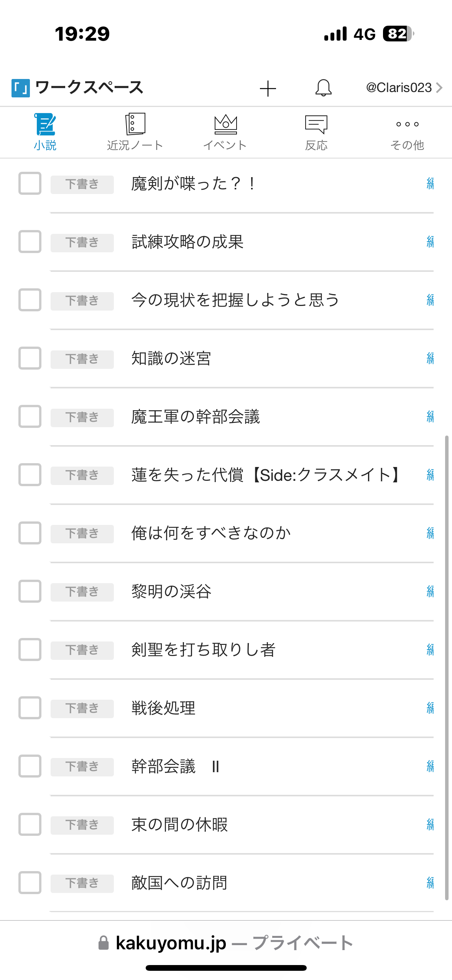The image size is (452, 980).
Task: Open notifications bell icon
Action: (x=323, y=88)
